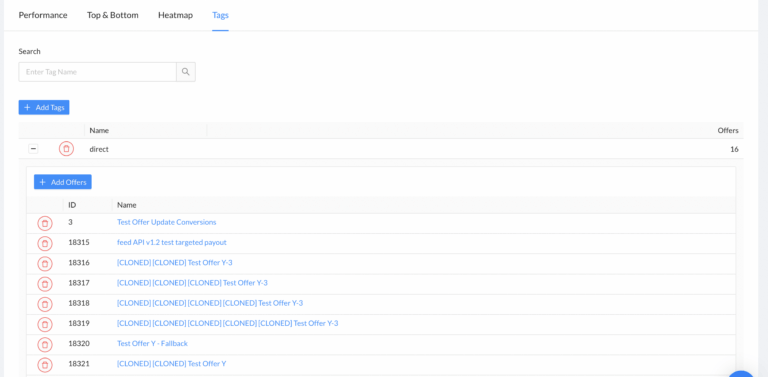Click offer ID 18319
Screen dimensions: 768x377
79,323
